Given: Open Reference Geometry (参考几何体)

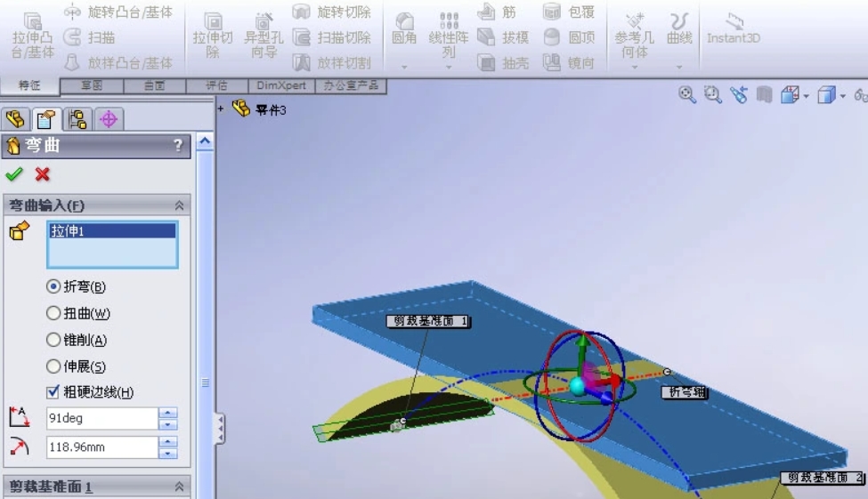Looking at the screenshot, I should coord(635,35).
